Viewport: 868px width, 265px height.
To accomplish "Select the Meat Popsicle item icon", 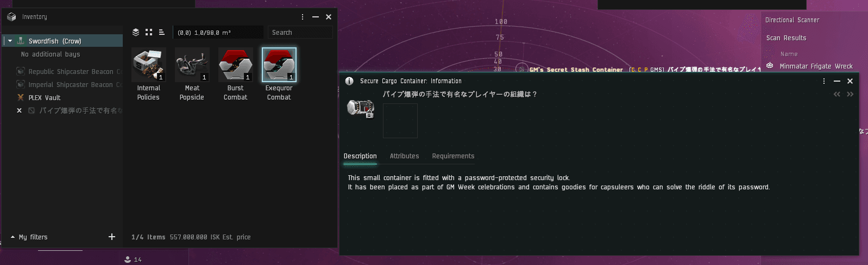I will pos(192,65).
